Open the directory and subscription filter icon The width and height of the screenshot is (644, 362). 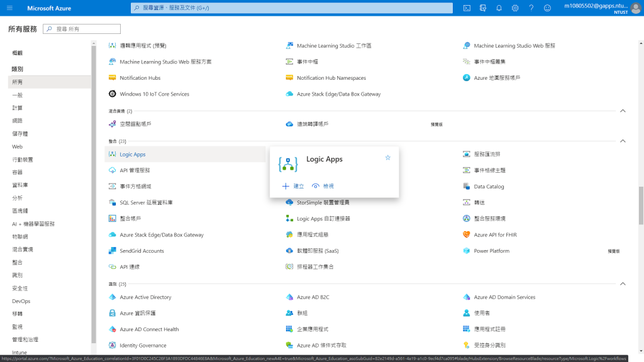tap(483, 8)
